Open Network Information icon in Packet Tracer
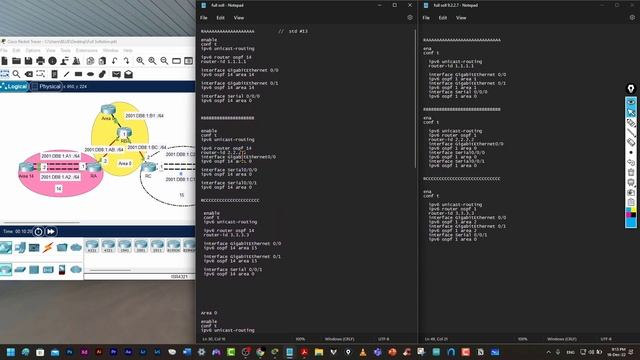 [52, 61]
